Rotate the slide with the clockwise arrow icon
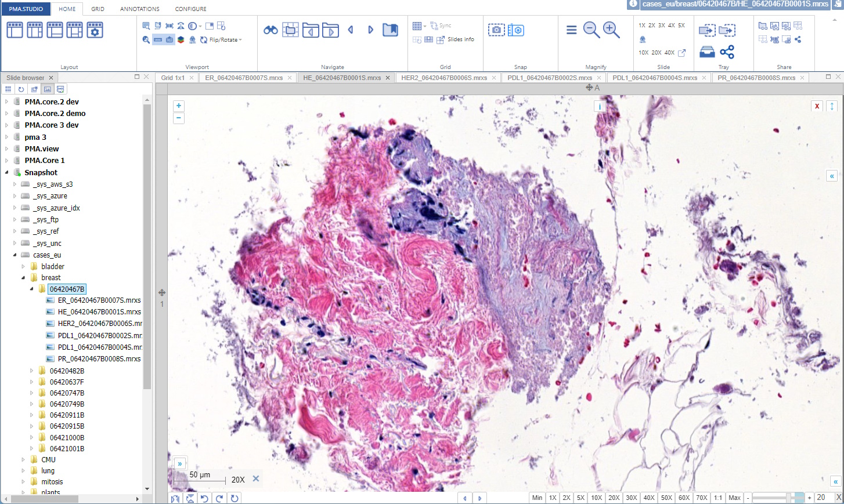The image size is (844, 504). (x=219, y=498)
